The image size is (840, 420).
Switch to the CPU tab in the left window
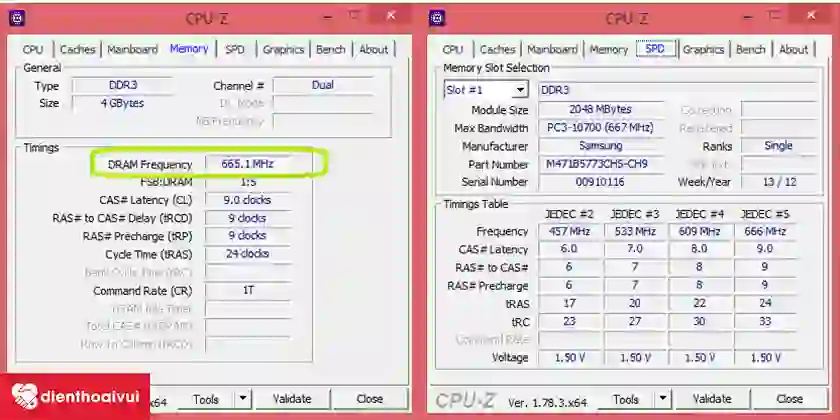point(33,49)
